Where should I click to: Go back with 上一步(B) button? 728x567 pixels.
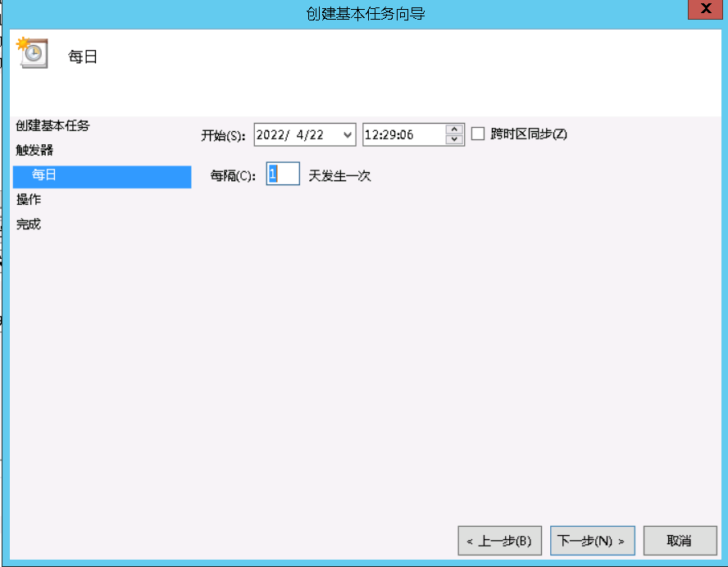pos(499,541)
